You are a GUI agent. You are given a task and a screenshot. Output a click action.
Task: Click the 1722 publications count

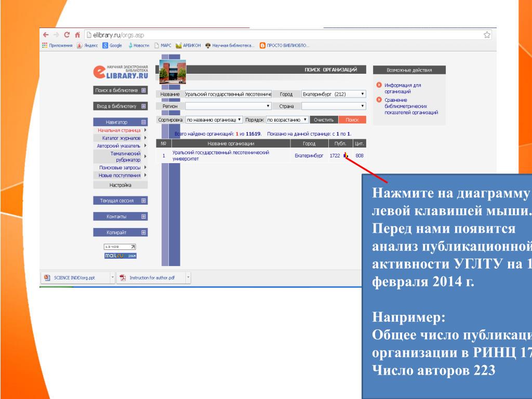point(335,155)
